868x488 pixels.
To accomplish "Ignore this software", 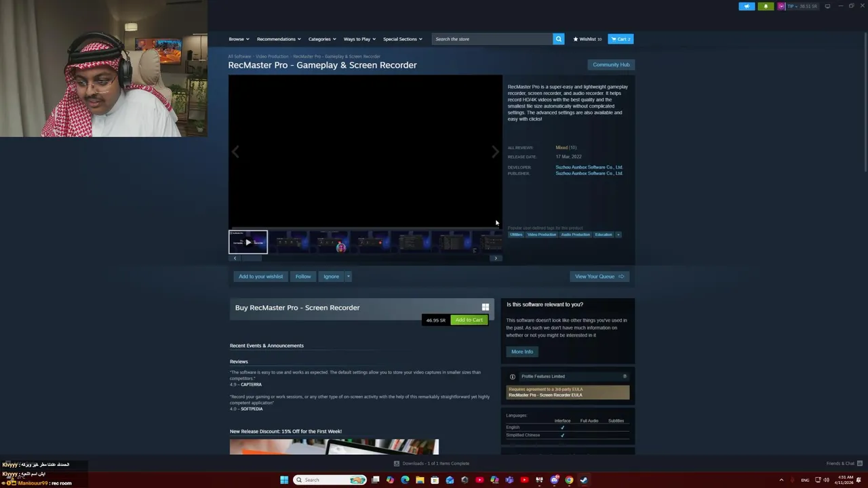I will tap(331, 277).
